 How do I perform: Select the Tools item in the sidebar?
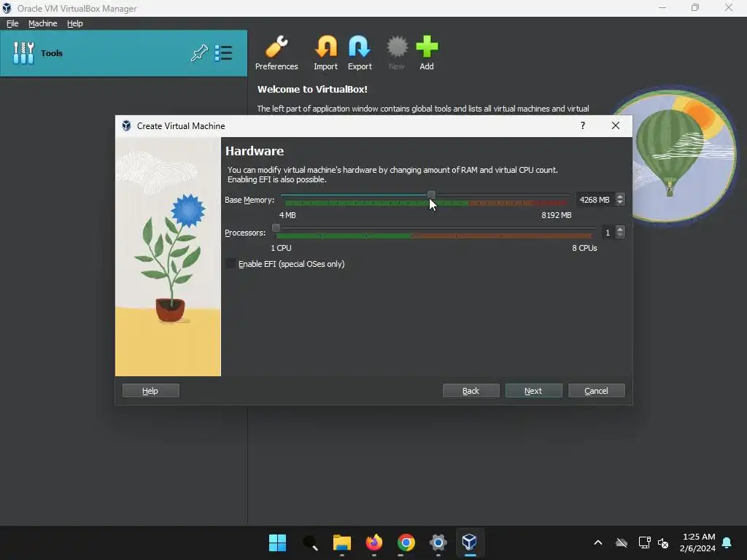(123, 52)
